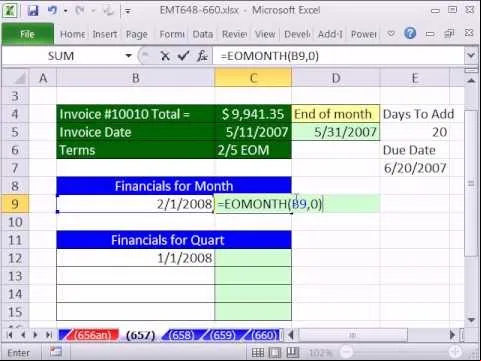Click the Save icon in Quick Access Toolbar
This screenshot has width=481, height=361.
point(33,11)
